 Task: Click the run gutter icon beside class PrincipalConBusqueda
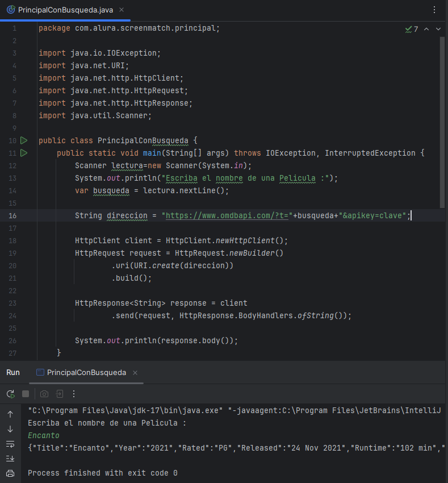point(24,141)
